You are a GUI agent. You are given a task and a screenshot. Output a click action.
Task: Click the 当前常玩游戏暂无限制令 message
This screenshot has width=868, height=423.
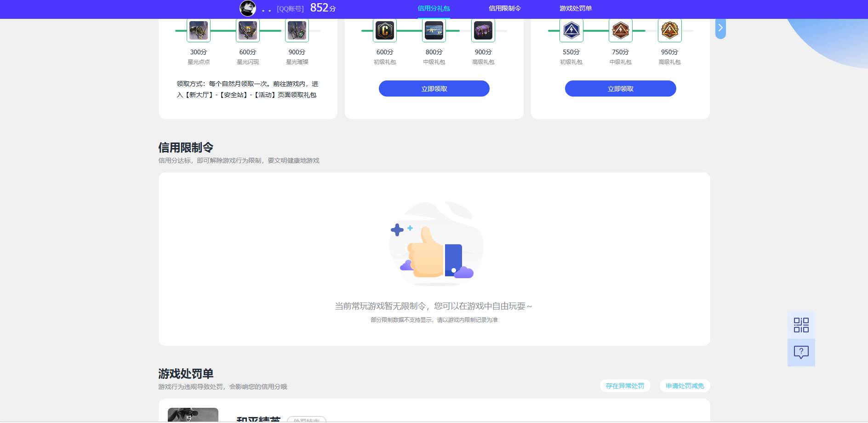[x=434, y=306]
